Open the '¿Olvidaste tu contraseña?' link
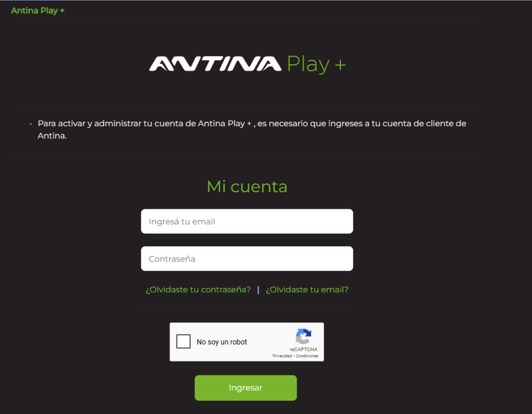 [x=198, y=290]
